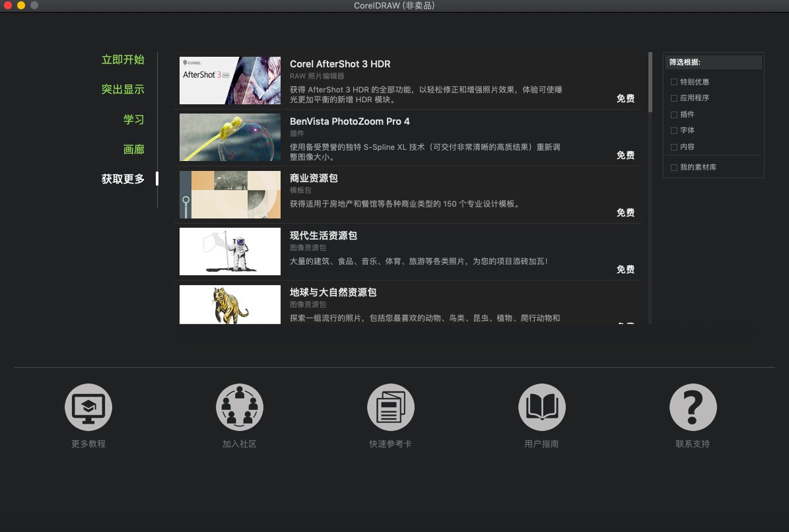Click the BenVista PhotoZoom Pro 4 thumbnail

230,137
